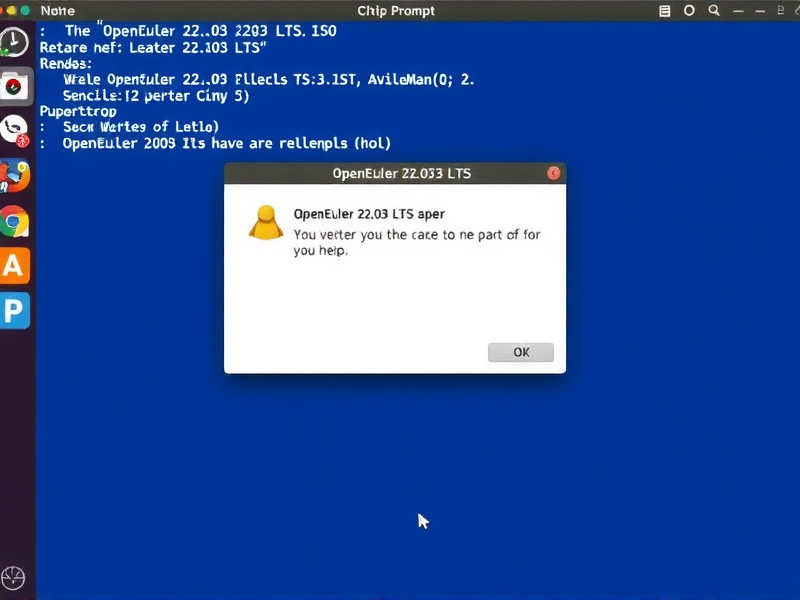Viewport: 800px width, 600px height.
Task: Click the compass icon at the dock bottom
Action: [x=14, y=577]
